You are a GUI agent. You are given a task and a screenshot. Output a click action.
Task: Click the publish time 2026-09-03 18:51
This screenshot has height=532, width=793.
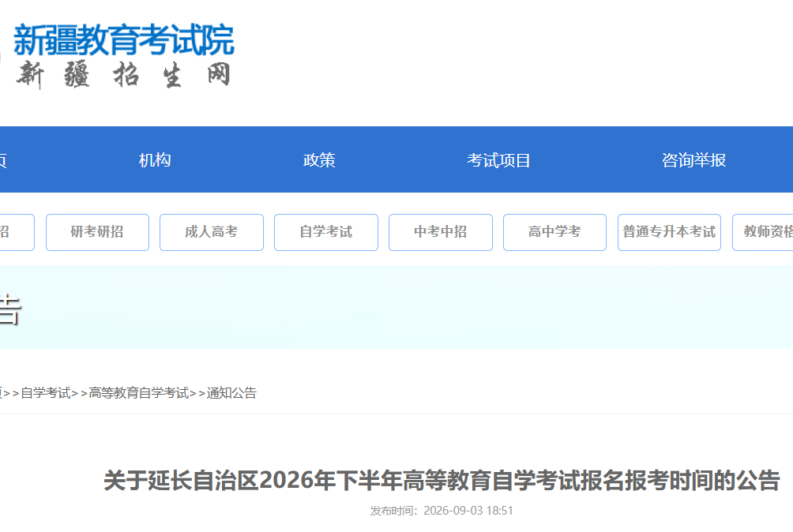(x=468, y=511)
